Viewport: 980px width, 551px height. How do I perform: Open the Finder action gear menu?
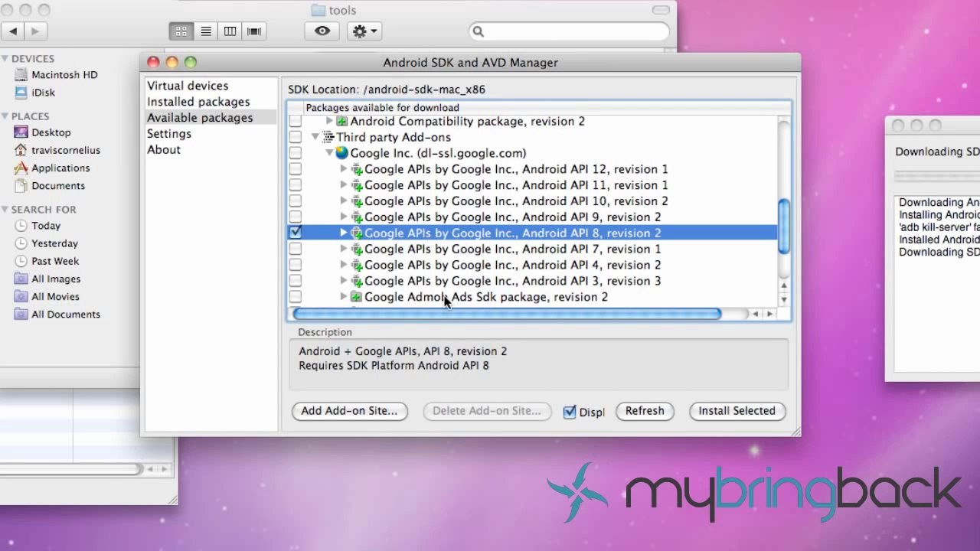pos(363,31)
